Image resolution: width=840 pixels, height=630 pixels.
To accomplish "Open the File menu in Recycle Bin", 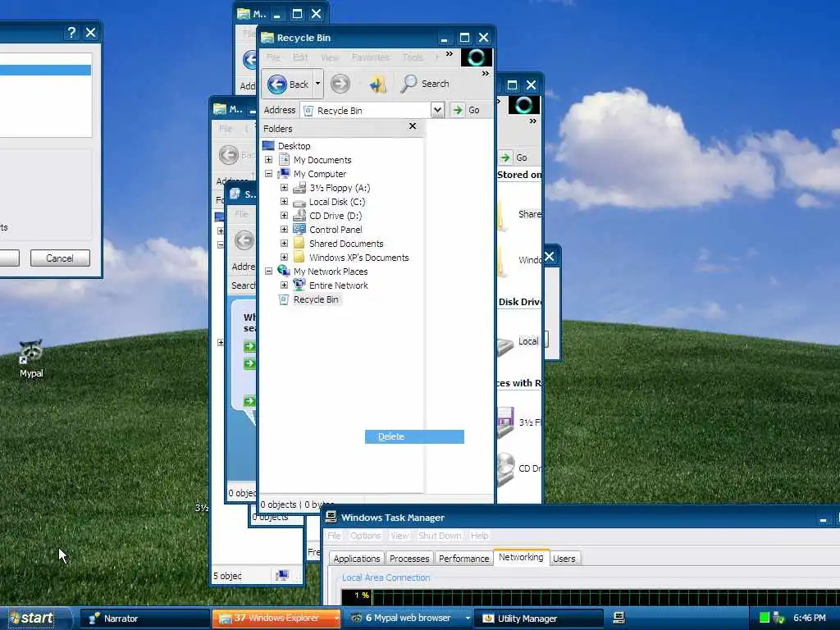I will point(274,57).
